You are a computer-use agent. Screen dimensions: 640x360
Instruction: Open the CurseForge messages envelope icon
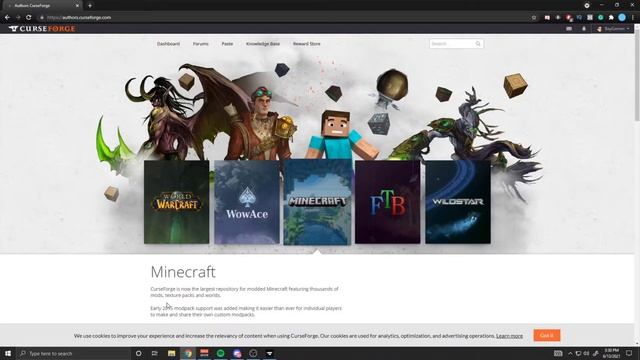tap(569, 29)
